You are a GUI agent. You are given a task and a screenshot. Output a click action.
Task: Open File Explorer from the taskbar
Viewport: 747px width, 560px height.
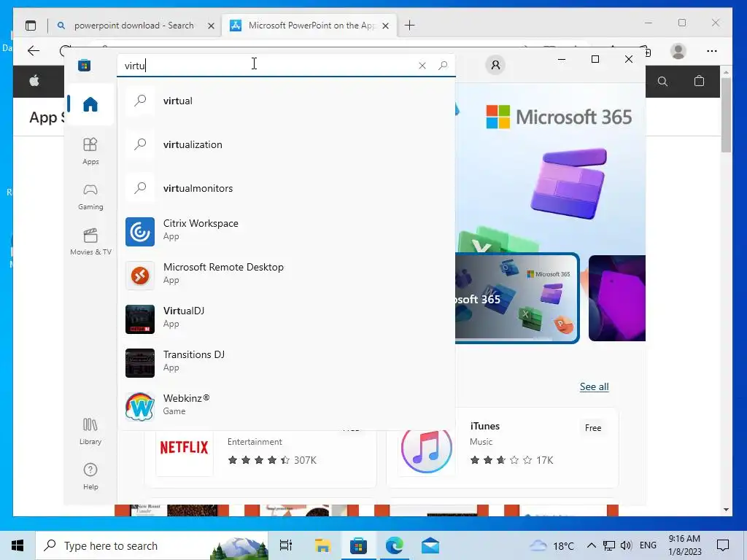point(322,545)
